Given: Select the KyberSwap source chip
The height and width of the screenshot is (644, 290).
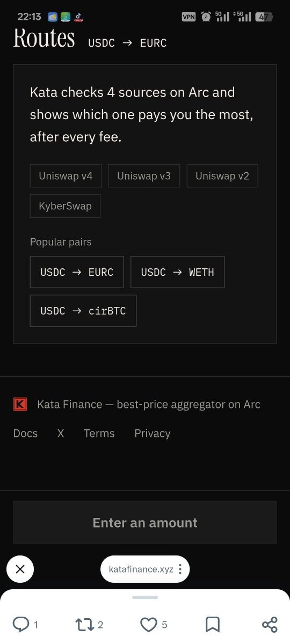Looking at the screenshot, I should click(65, 206).
